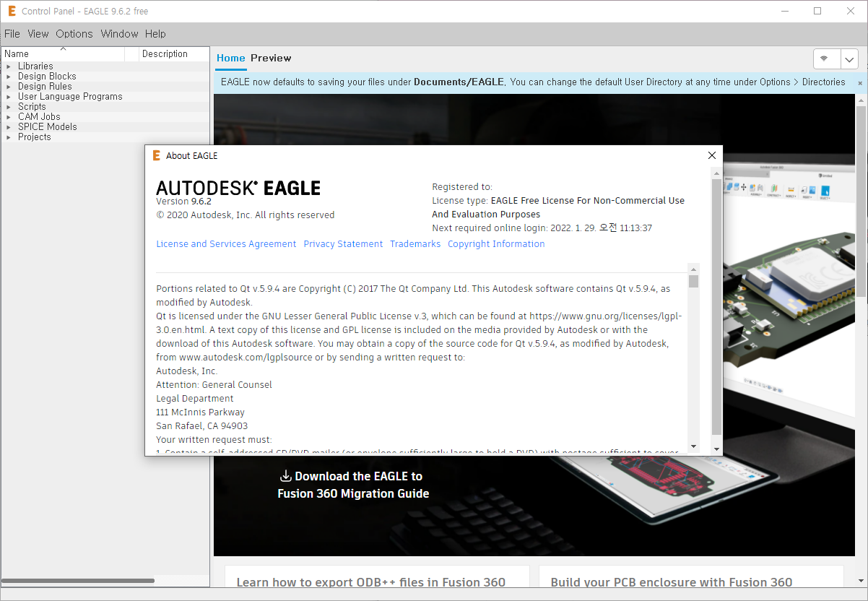Expand the Scripts tree node
Image resolution: width=868 pixels, height=601 pixels.
(x=9, y=107)
